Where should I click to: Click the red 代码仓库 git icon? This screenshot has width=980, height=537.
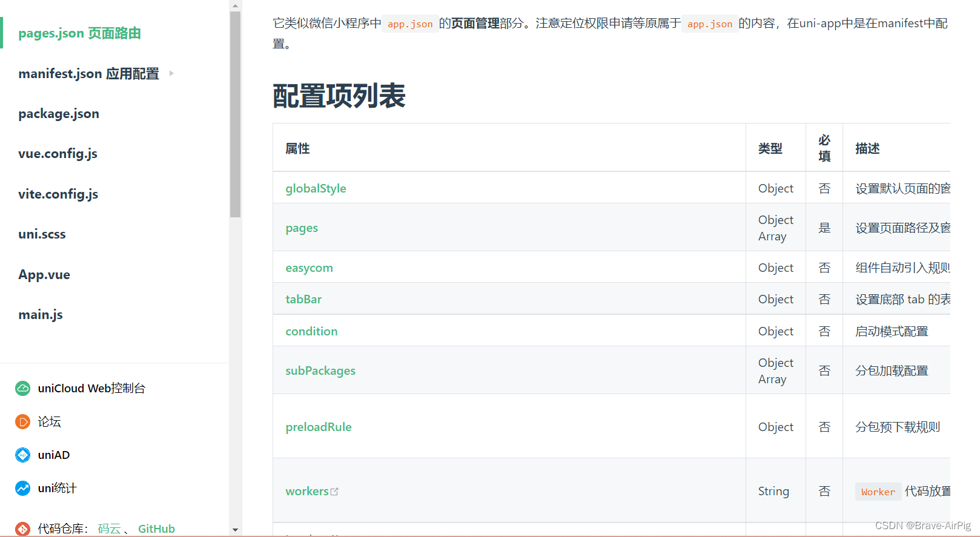22,529
